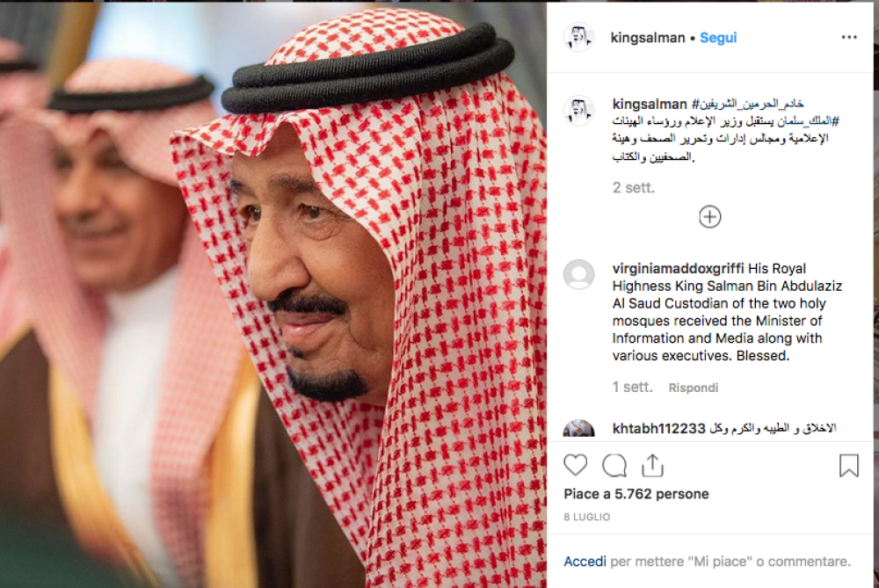Open the three-dot options menu

tap(849, 38)
